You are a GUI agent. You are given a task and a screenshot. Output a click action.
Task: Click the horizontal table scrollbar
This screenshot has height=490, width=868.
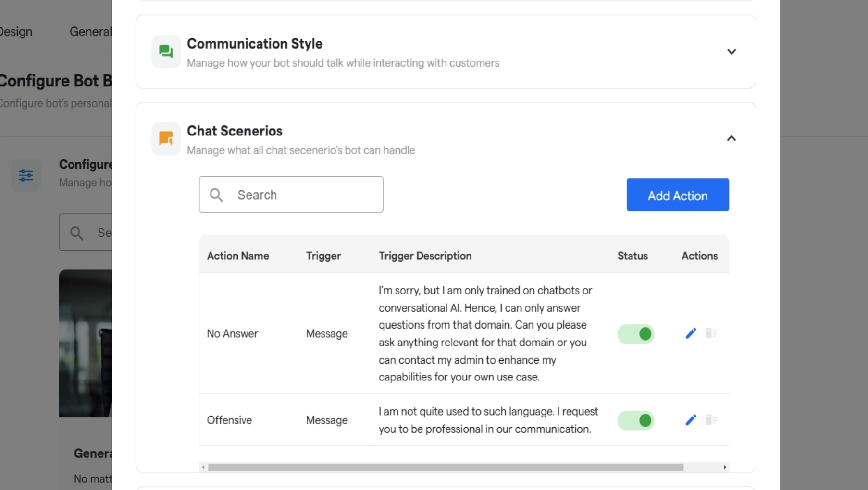(445, 467)
